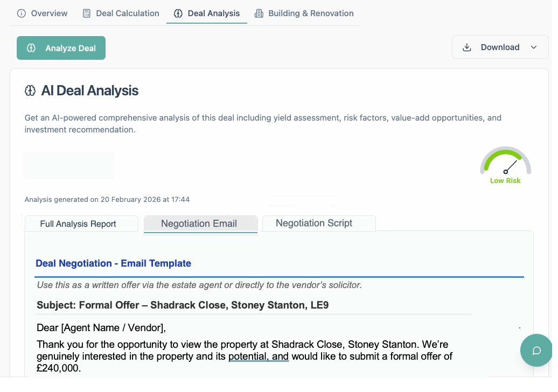558x392 pixels.
Task: Click the brain icon beside AI Deal Analysis heading
Action: point(31,90)
